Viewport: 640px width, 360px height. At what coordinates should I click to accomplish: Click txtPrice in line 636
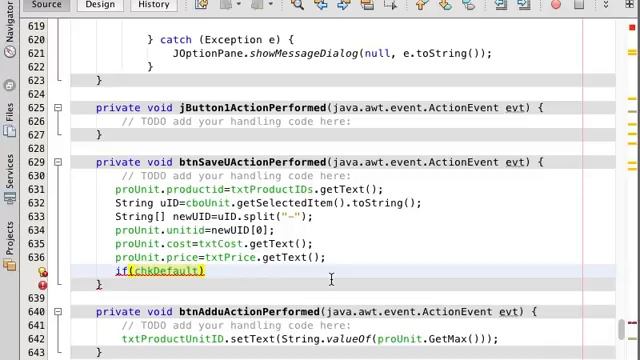click(x=230, y=258)
